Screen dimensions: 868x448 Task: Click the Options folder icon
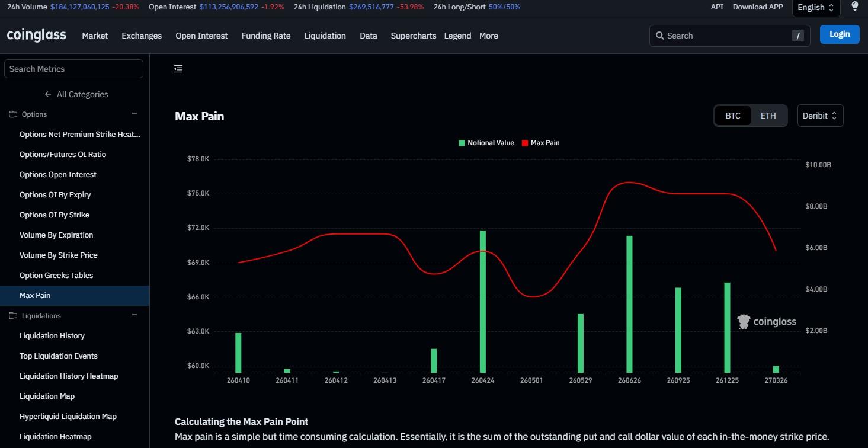point(13,114)
